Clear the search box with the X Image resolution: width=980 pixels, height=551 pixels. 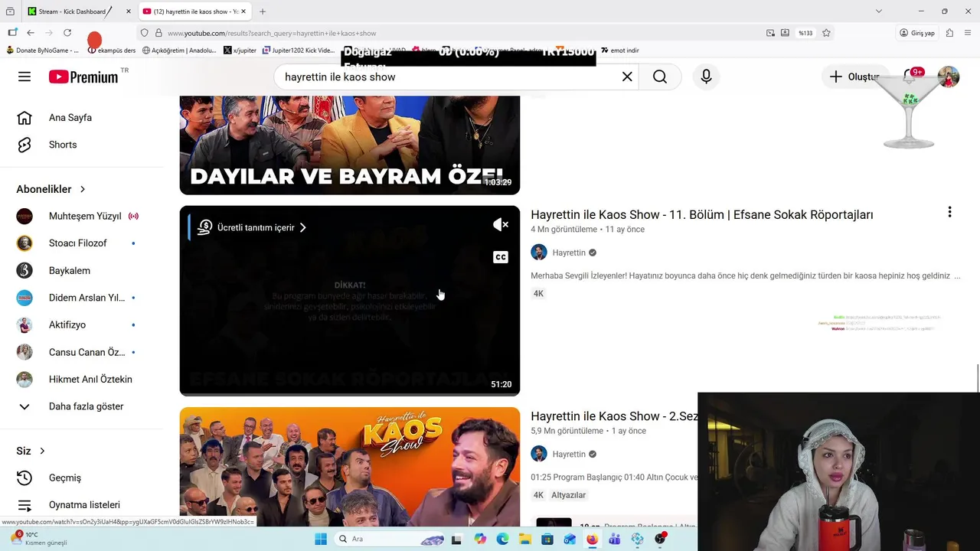(627, 77)
